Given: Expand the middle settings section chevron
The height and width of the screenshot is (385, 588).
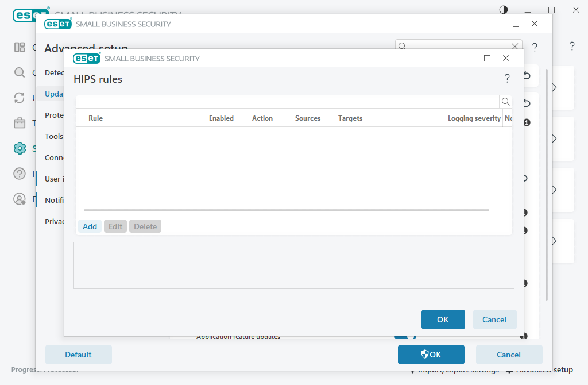Looking at the screenshot, I should pos(553,190).
